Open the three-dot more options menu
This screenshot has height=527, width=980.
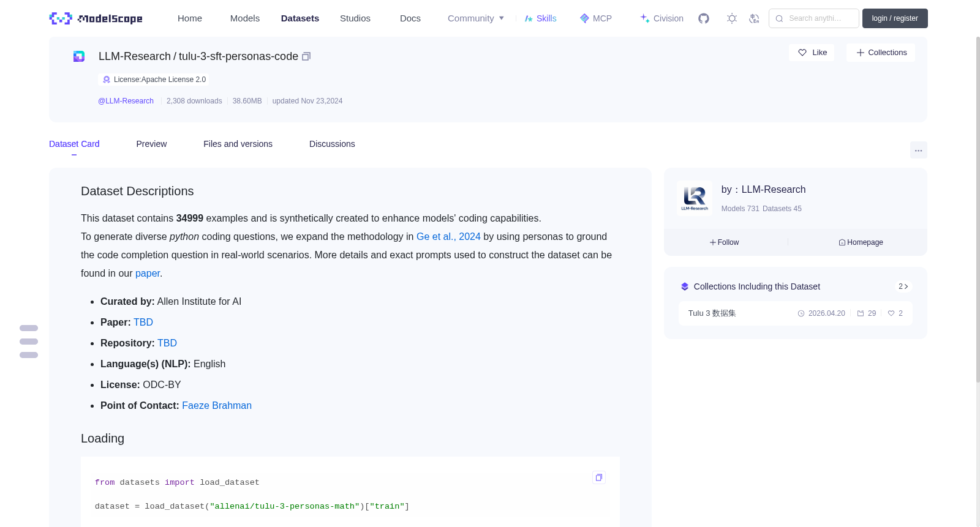[x=918, y=150]
